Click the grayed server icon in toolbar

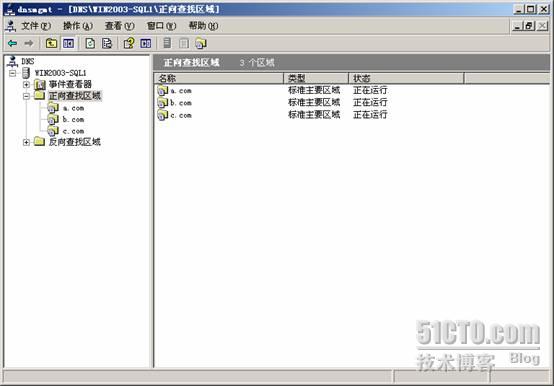click(x=167, y=43)
